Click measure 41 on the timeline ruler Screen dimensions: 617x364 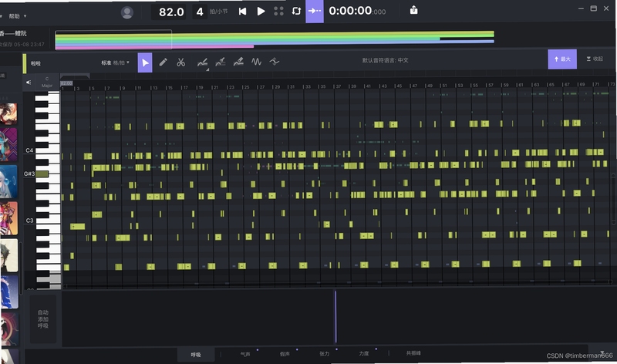coord(367,86)
